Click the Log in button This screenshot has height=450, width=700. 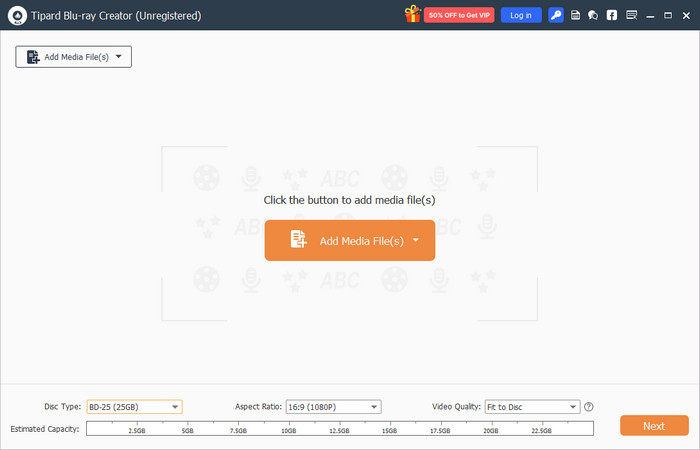click(x=520, y=15)
